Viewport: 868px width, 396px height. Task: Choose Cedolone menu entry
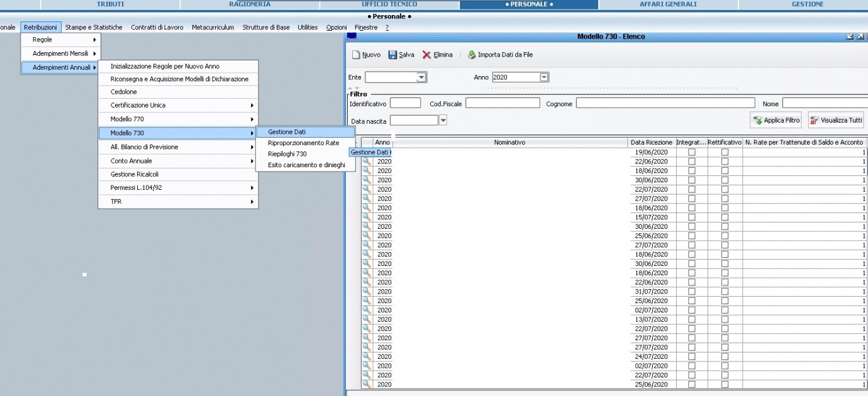tap(178, 92)
